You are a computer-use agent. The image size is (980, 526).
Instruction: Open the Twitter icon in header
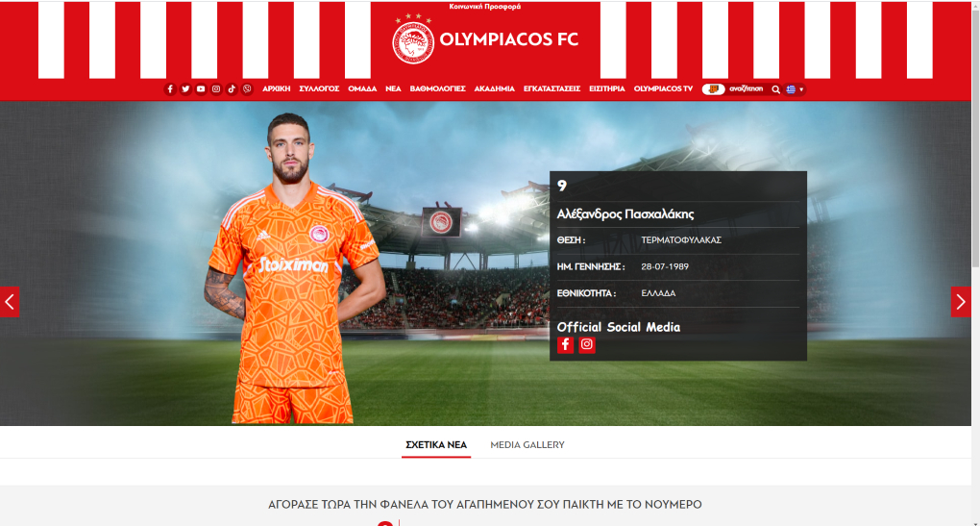(185, 88)
